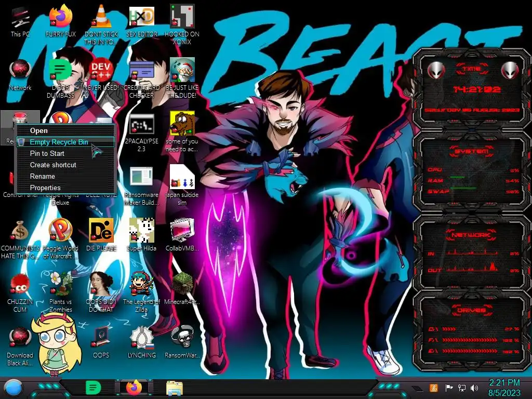Click the IN traffic graph in NETWORK widget
Screen dimensions: 532x399
pyautogui.click(x=472, y=252)
